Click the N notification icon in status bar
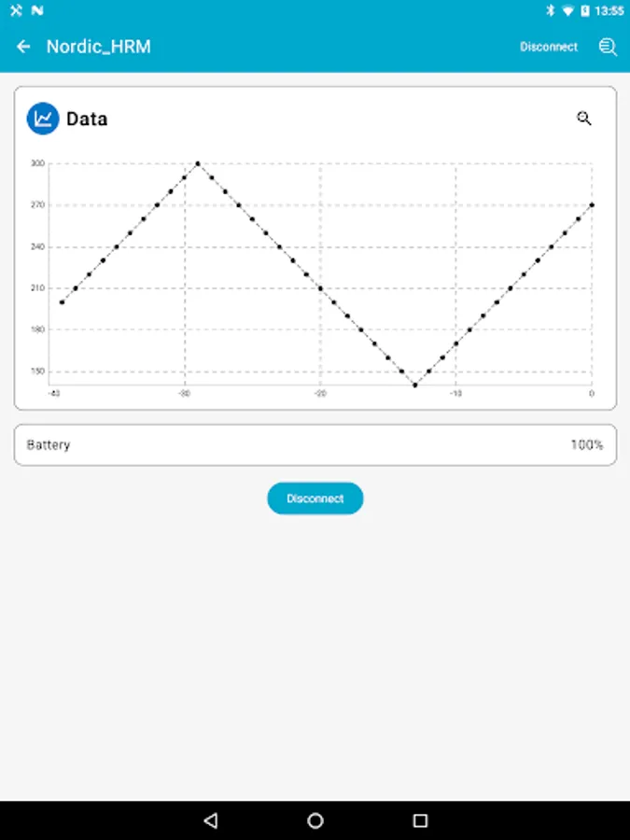The image size is (630, 840). [36, 11]
